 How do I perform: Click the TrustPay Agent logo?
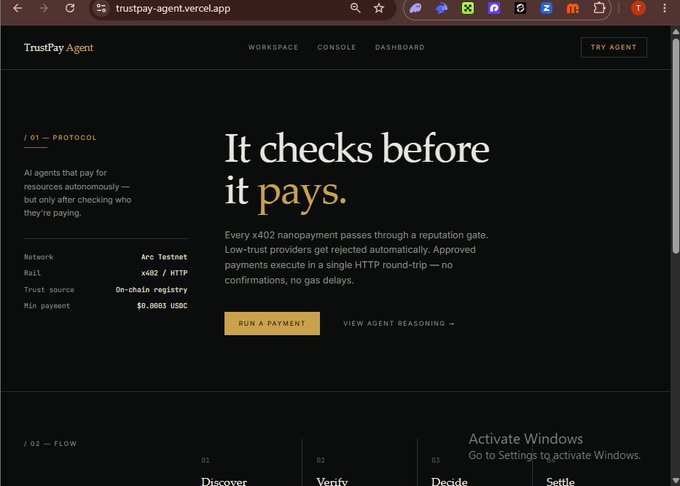click(x=59, y=48)
